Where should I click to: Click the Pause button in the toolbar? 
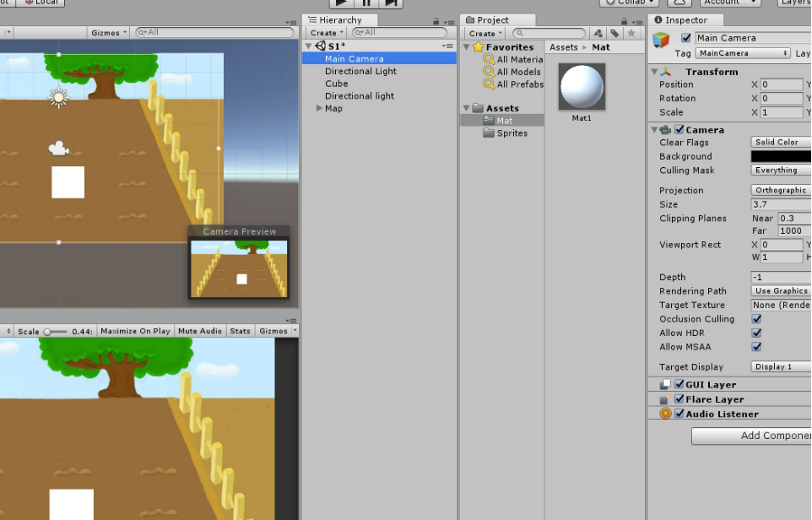(x=366, y=3)
